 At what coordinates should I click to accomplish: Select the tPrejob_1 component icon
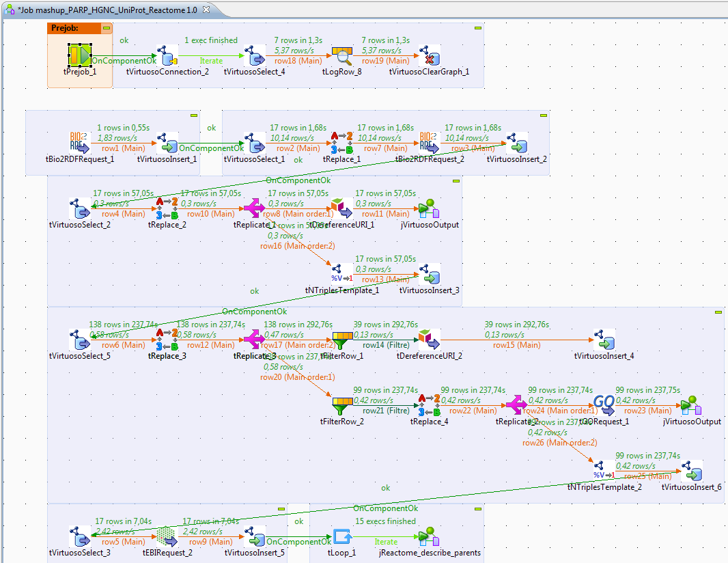[x=80, y=55]
